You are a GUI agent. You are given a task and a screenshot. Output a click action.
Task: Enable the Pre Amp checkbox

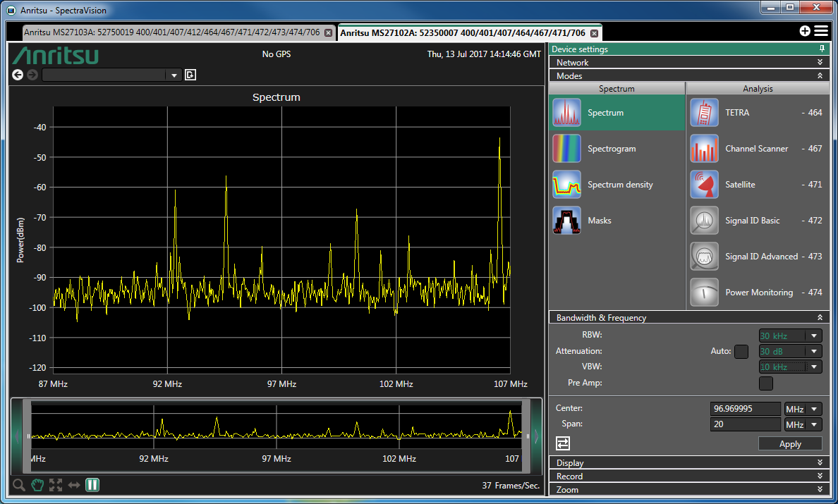click(765, 383)
